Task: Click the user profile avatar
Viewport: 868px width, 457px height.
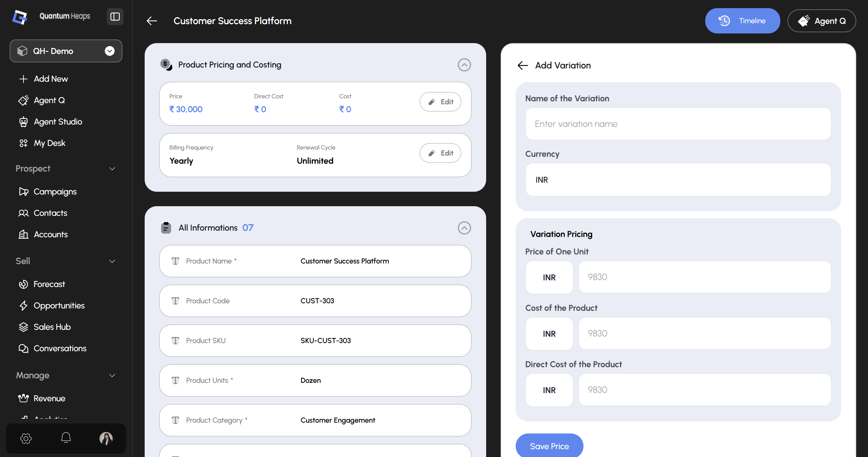Action: click(106, 439)
